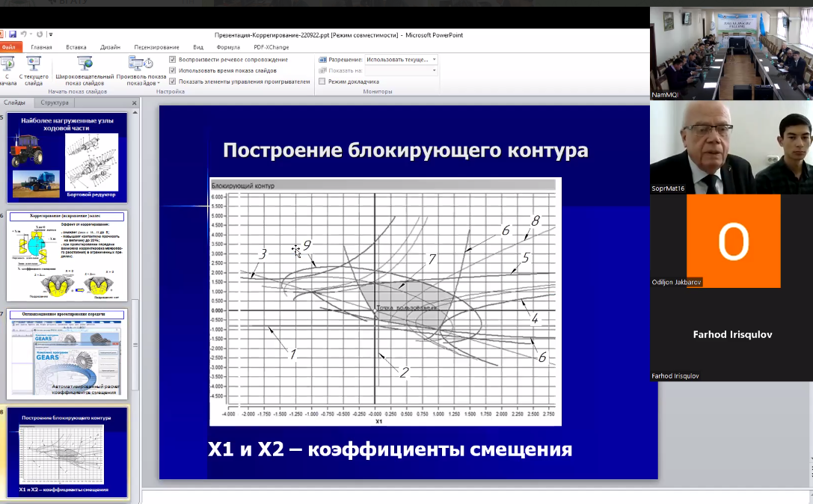
Task: Uncheck 'Использовать время показа слайдов'
Action: pyautogui.click(x=173, y=70)
